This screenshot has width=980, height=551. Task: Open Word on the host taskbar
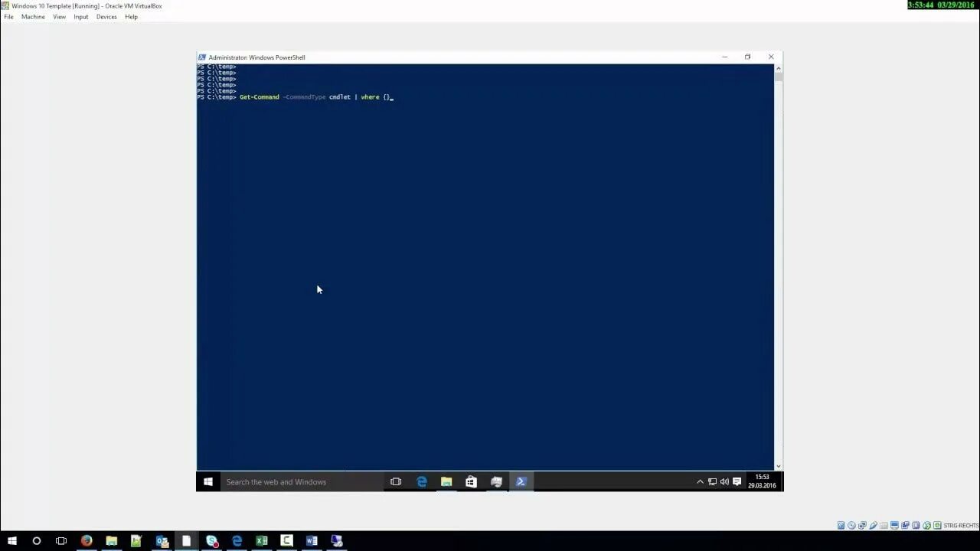(312, 541)
